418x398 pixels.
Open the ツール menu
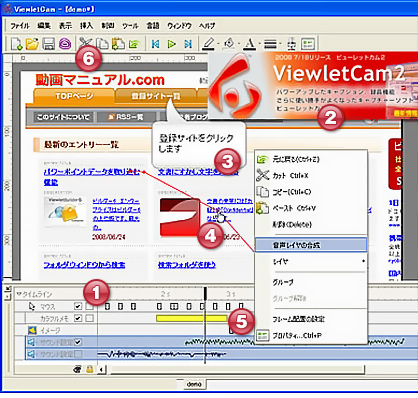click(x=130, y=26)
